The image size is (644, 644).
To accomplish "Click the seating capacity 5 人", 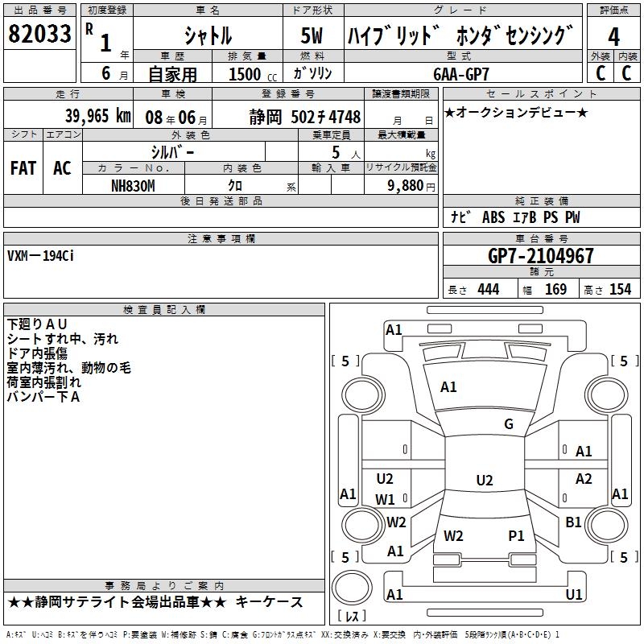I will tap(346, 153).
